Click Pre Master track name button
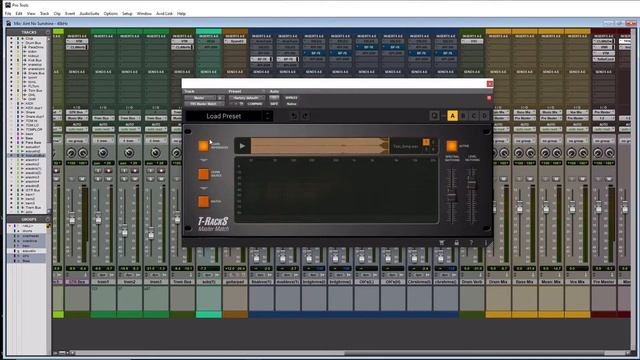The image size is (640, 360). click(603, 282)
